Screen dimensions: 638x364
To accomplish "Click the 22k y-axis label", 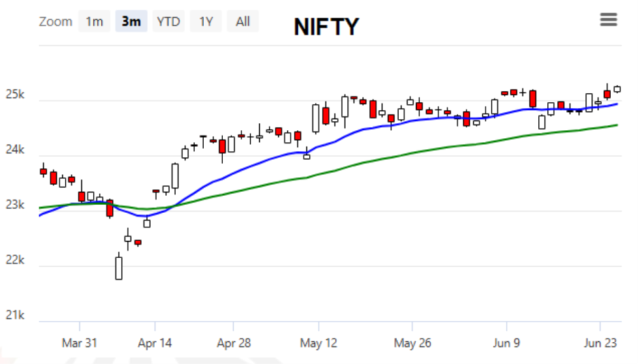I will coord(15,259).
